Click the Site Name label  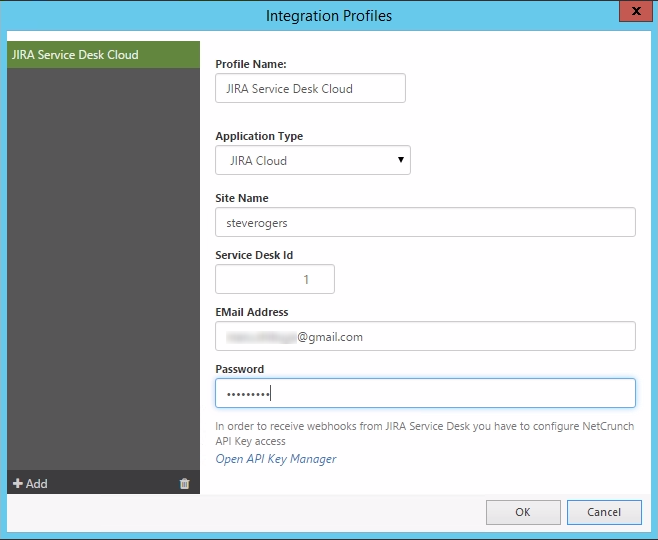(242, 198)
